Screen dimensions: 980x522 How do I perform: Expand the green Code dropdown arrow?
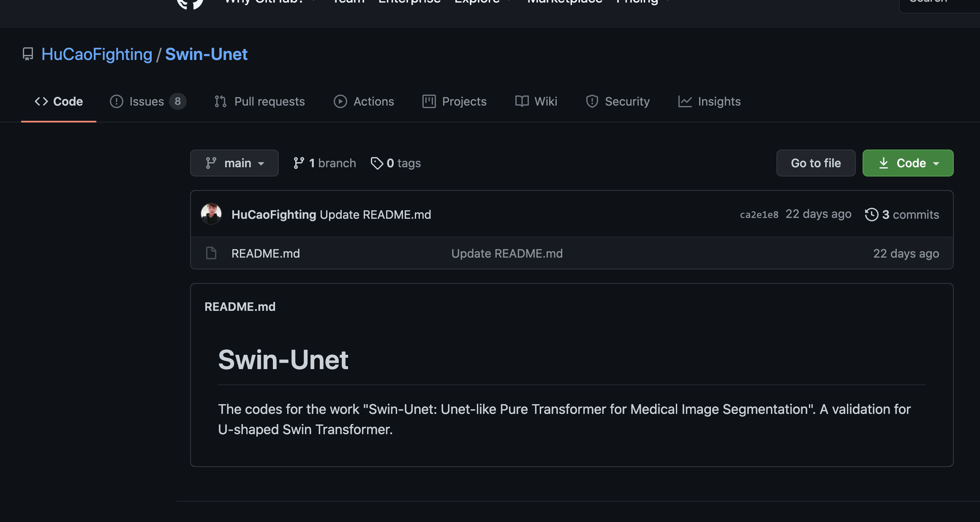[936, 163]
